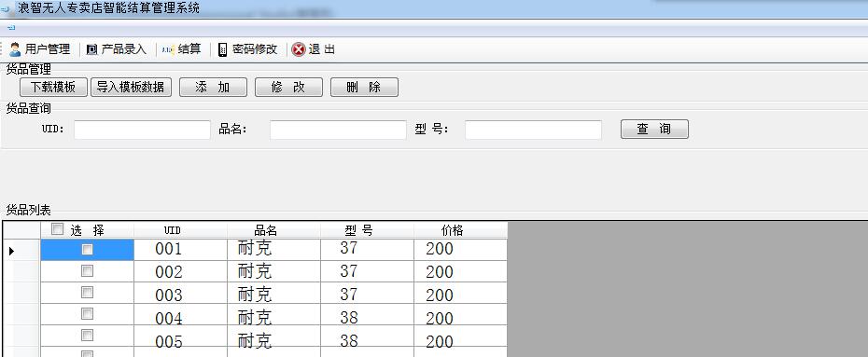868x357 pixels.
Task: Click price 200 in row 001
Action: pyautogui.click(x=460, y=250)
